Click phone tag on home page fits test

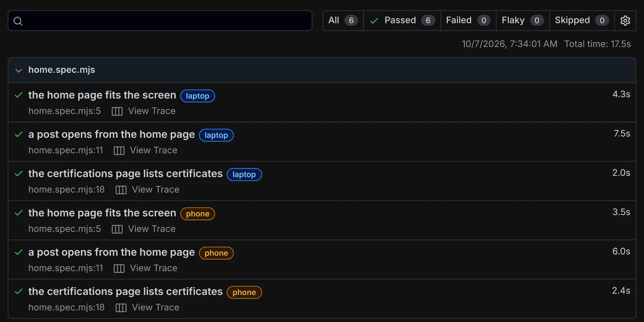[x=198, y=214]
